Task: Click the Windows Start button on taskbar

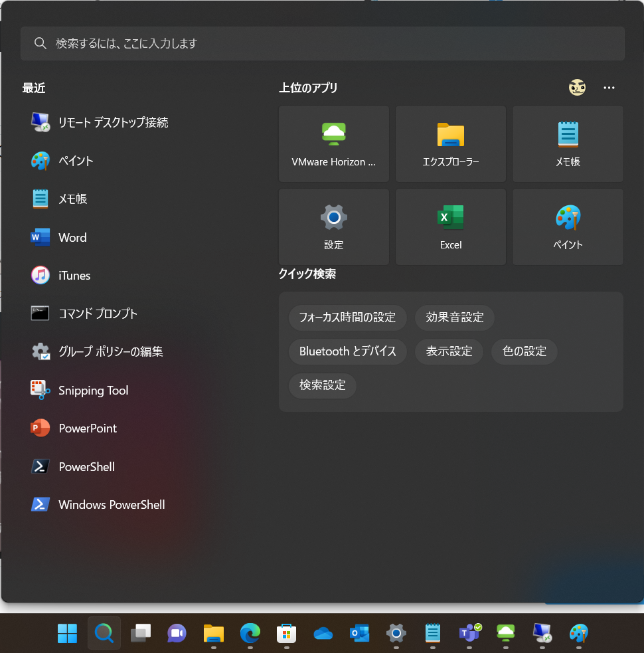Action: click(68, 633)
